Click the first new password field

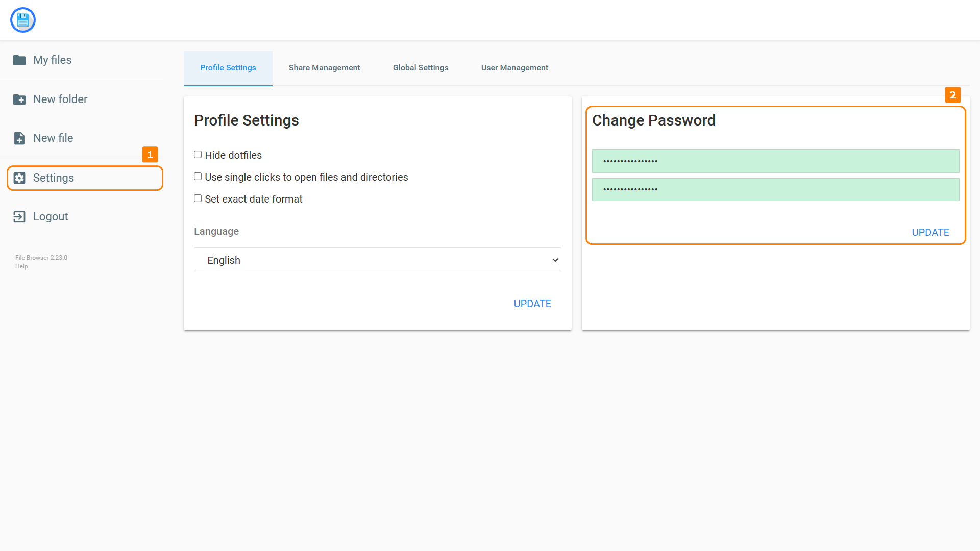(x=775, y=161)
